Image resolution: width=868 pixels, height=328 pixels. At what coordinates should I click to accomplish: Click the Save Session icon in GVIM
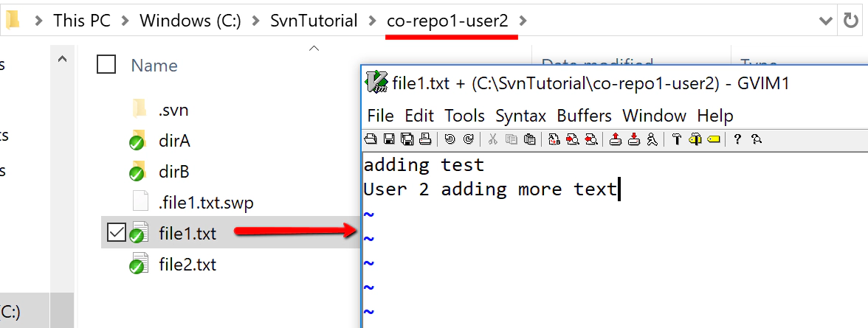point(634,139)
